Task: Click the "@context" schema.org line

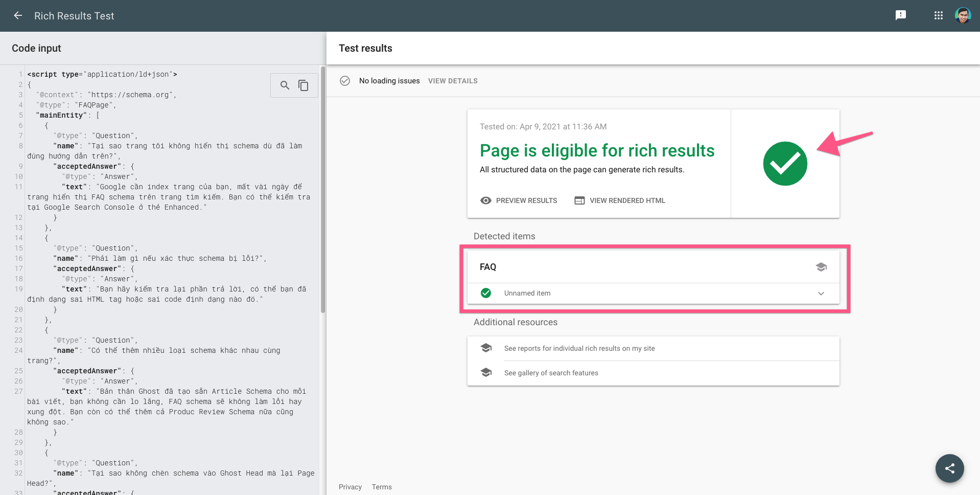Action: click(106, 95)
